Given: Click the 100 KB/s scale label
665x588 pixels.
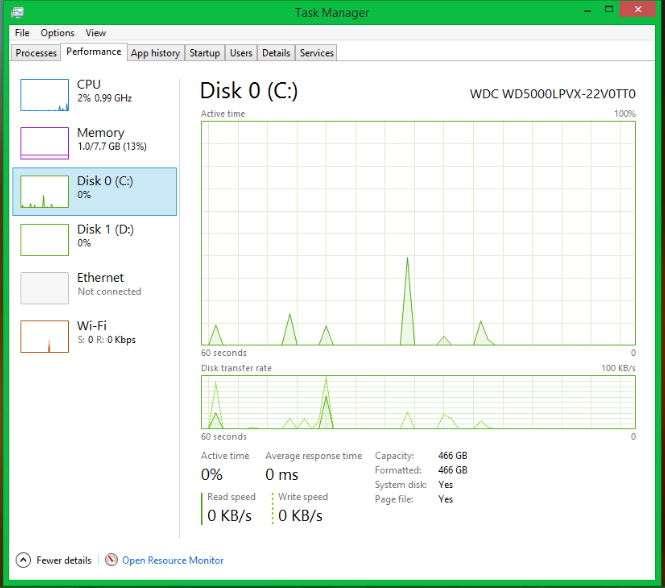Looking at the screenshot, I should [618, 368].
